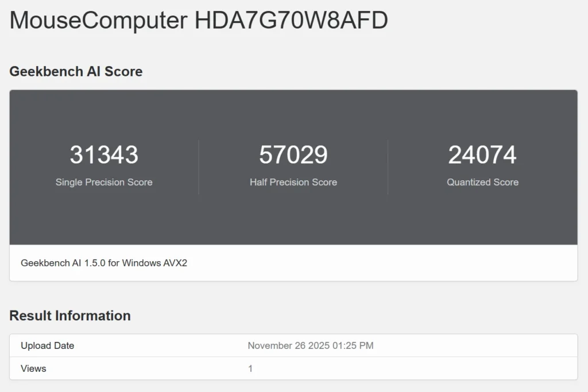The image size is (588, 392).
Task: Click the word Windows in the version line
Action: pyautogui.click(x=141, y=263)
